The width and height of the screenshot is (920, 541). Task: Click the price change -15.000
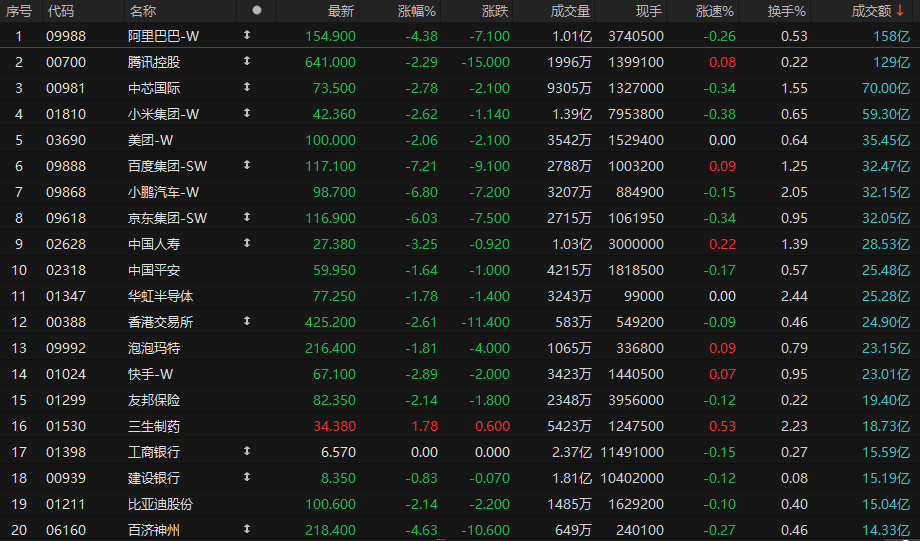485,62
